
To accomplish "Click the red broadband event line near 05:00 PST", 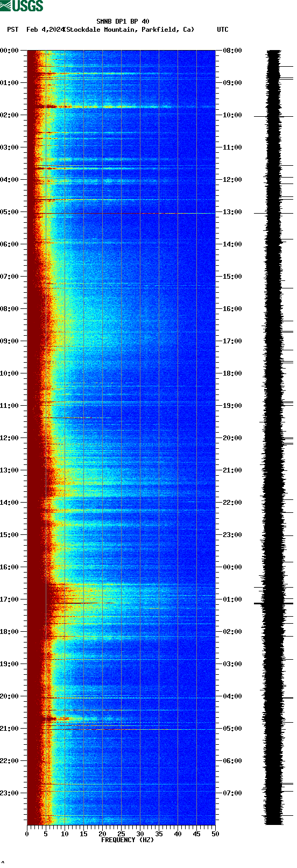I will pos(121,214).
